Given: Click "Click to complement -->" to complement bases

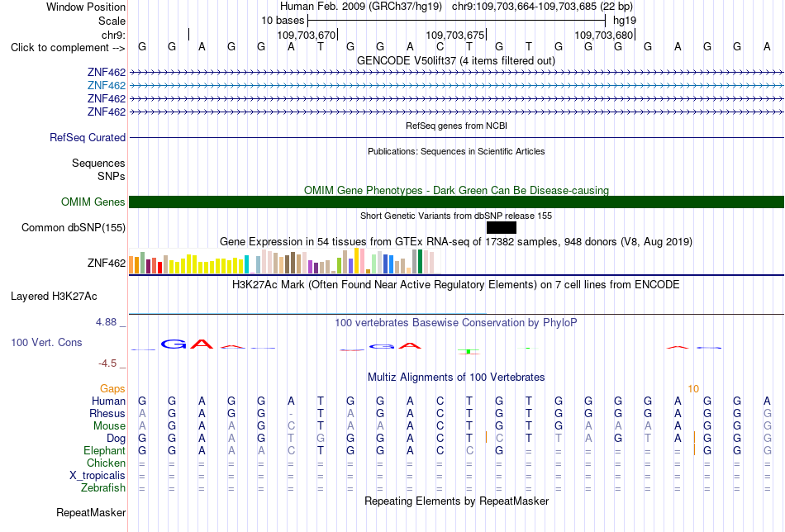Looking at the screenshot, I should pos(68,48).
